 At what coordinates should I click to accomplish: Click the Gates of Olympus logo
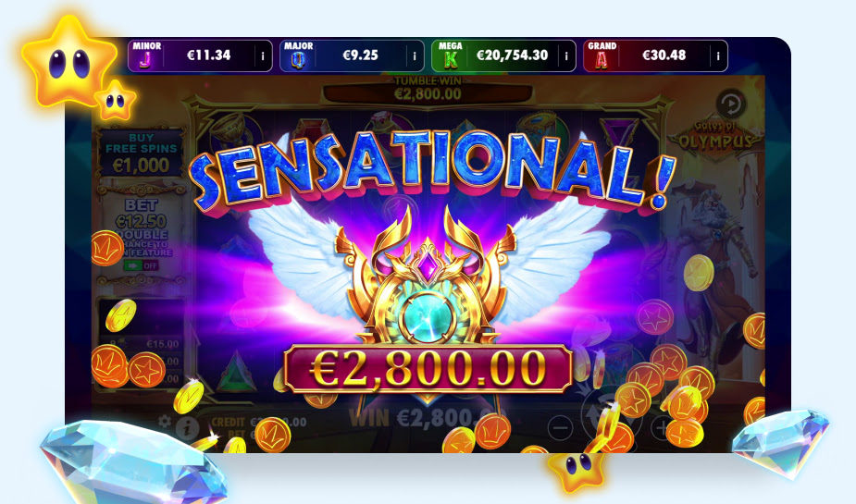tap(715, 136)
